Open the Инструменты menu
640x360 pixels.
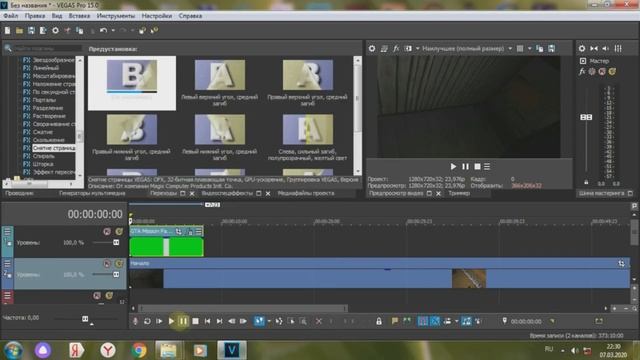coord(116,16)
